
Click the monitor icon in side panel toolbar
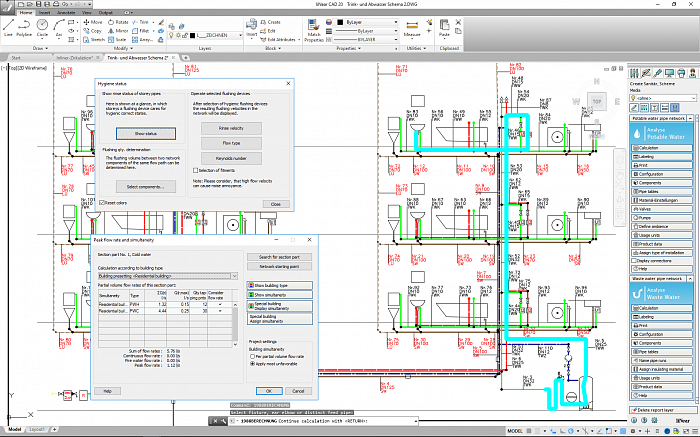point(669,73)
